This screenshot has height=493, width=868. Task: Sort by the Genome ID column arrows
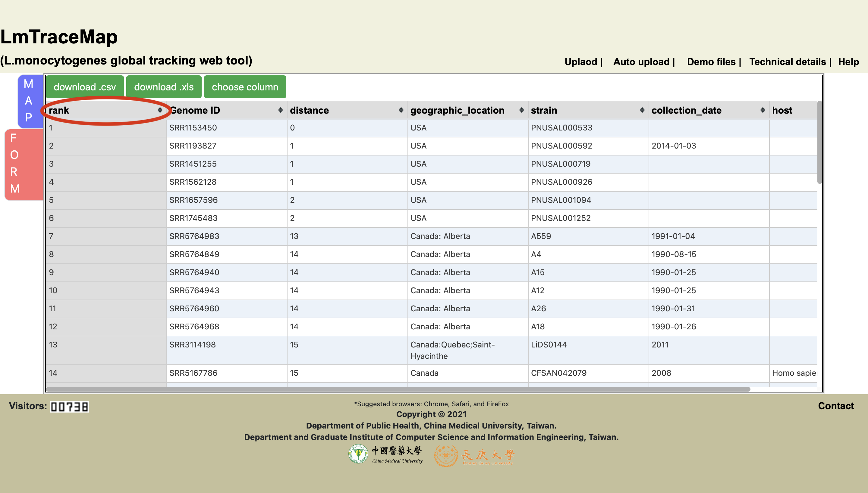coord(280,110)
